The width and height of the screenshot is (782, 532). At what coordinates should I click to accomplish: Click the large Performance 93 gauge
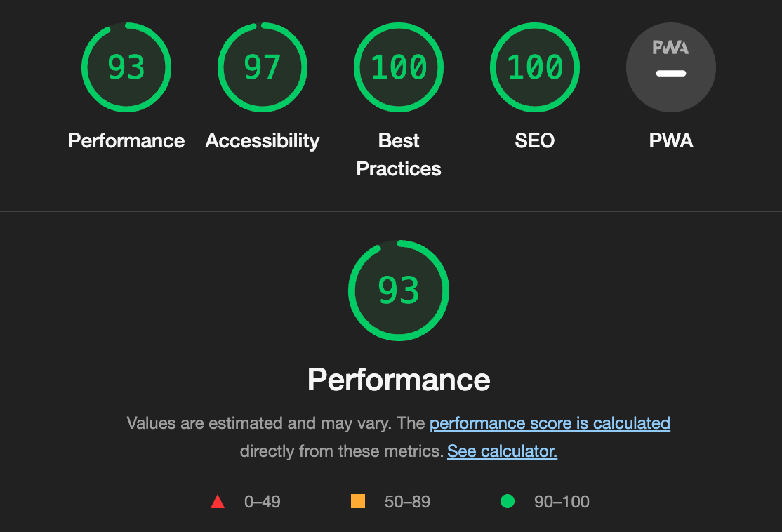tap(399, 291)
